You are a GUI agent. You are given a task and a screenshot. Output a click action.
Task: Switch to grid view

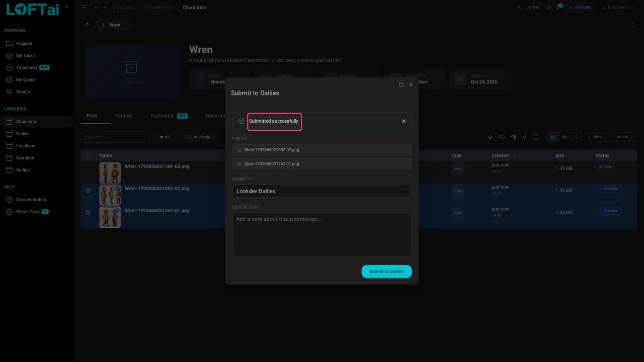(565, 137)
